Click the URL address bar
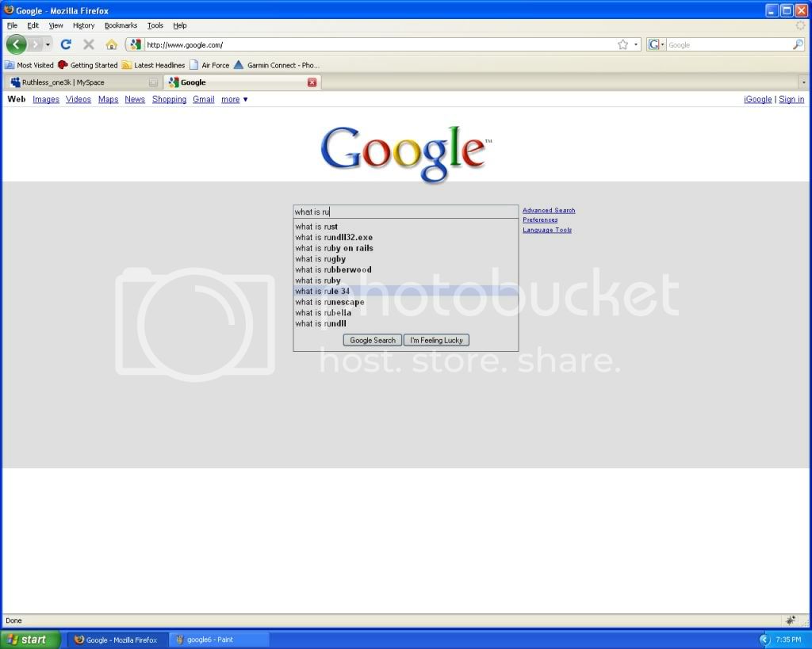The height and width of the screenshot is (649, 812). pos(380,44)
